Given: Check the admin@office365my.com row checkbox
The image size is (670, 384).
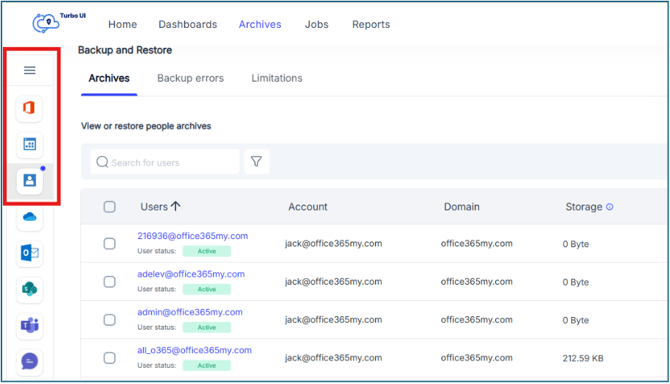Looking at the screenshot, I should (109, 320).
